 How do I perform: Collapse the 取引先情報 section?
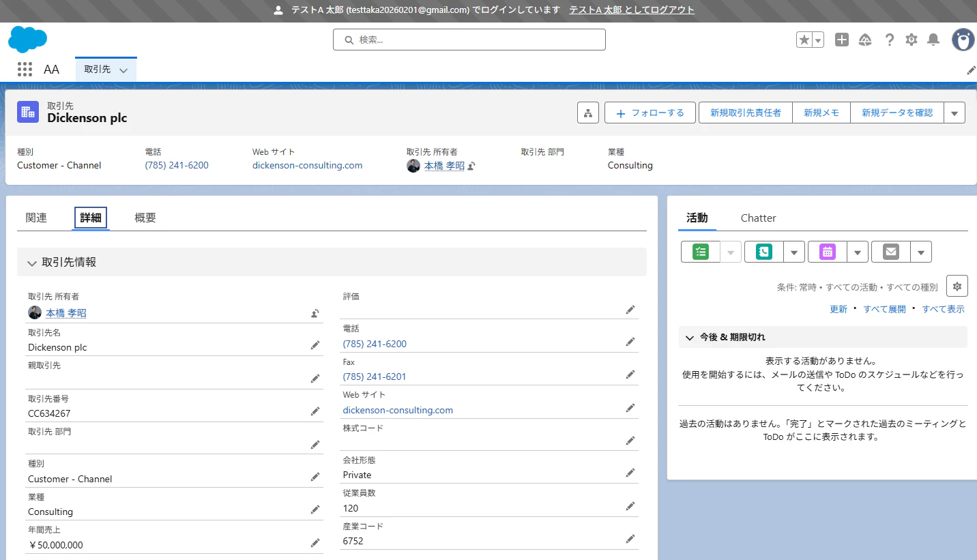point(332,262)
